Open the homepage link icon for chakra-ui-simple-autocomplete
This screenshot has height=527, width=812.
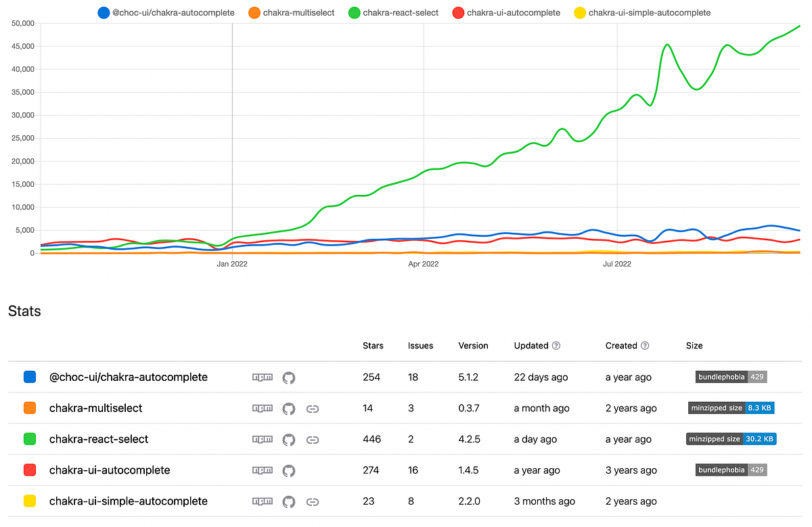[x=313, y=501]
